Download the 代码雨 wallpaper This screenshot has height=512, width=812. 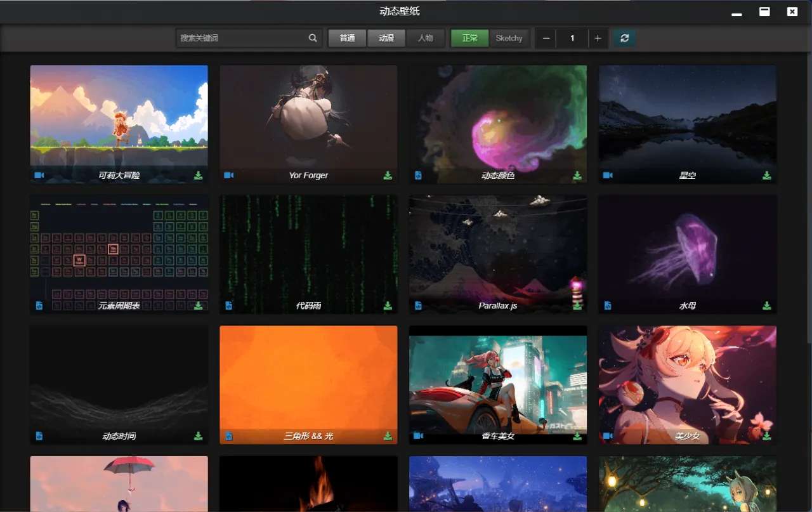point(388,306)
